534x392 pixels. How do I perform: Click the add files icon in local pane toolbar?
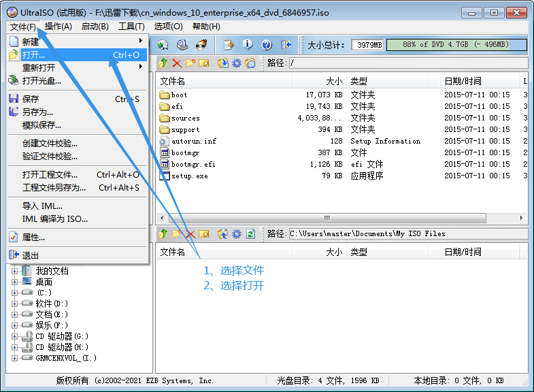click(x=223, y=233)
